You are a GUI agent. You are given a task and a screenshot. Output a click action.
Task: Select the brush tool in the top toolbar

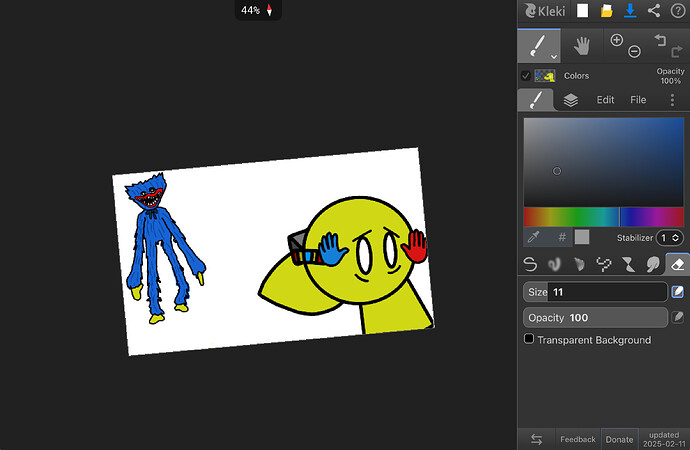point(539,46)
